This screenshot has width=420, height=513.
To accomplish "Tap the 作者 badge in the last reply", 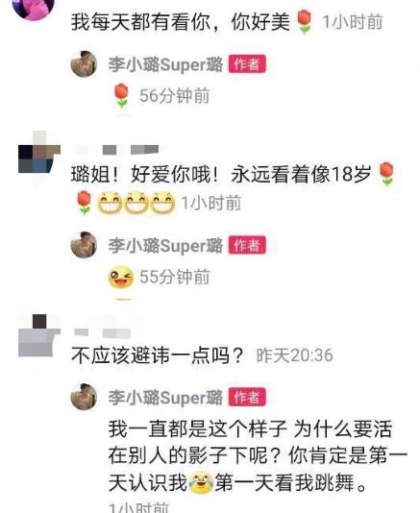I will 247,397.
